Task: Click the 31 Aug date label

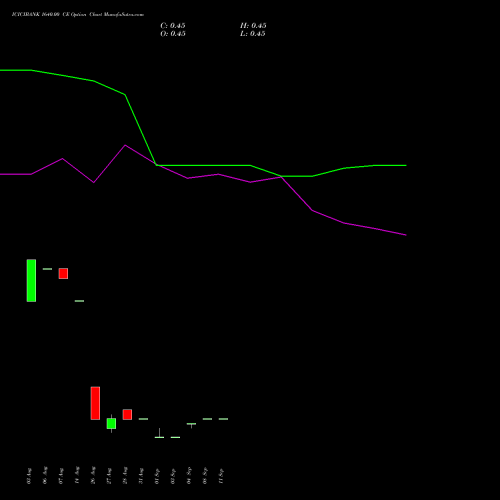Action: [141, 476]
